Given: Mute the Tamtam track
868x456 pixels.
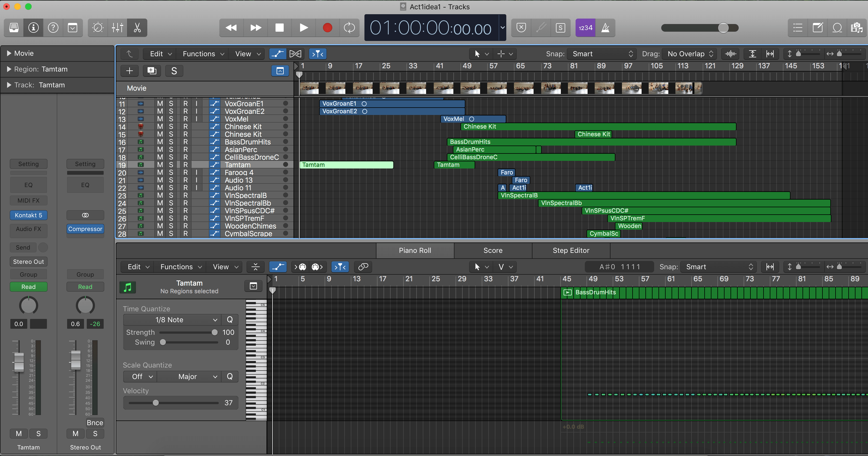Looking at the screenshot, I should click(160, 165).
